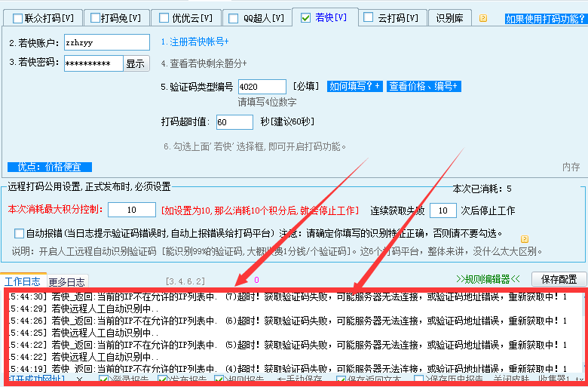Click the log line stamped 5:44:30
Screen dimensions: 588x387
point(287,297)
